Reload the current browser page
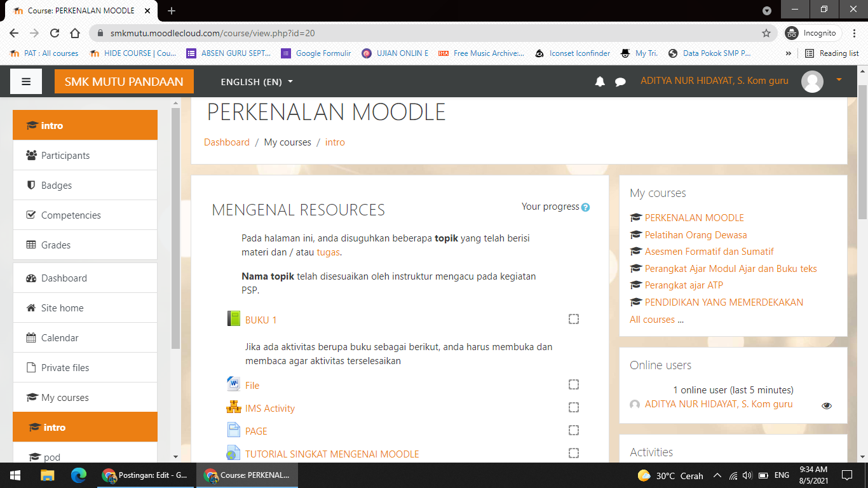Viewport: 868px width, 488px height. point(55,33)
